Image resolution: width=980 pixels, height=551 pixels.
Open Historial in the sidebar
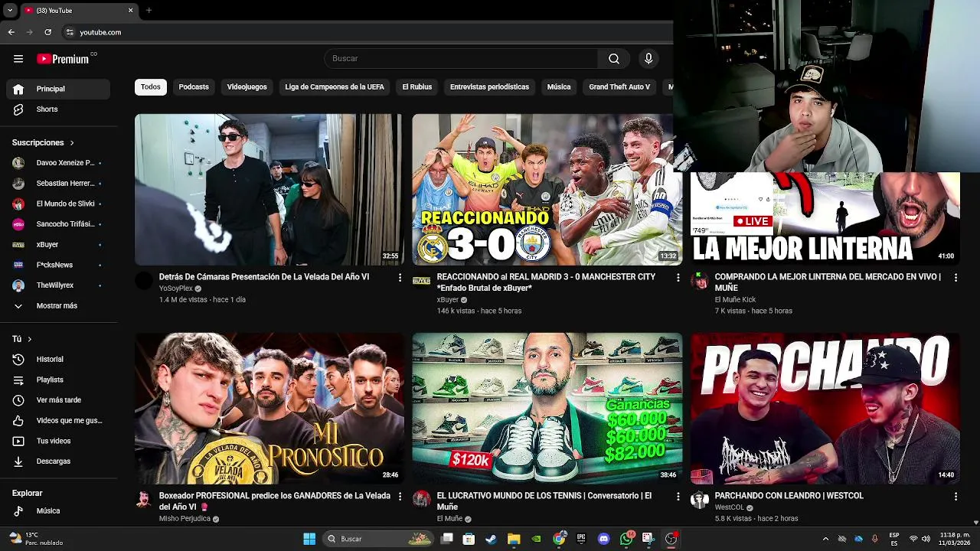click(58, 360)
